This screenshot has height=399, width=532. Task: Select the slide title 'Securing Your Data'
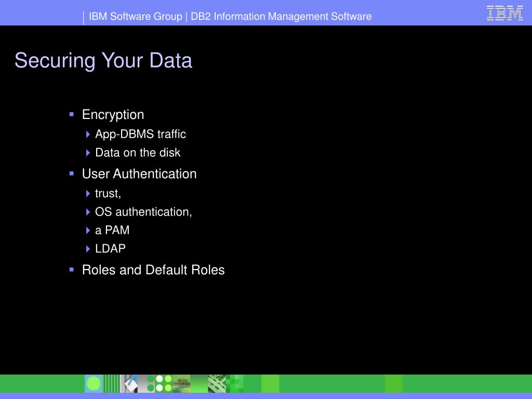(x=103, y=61)
